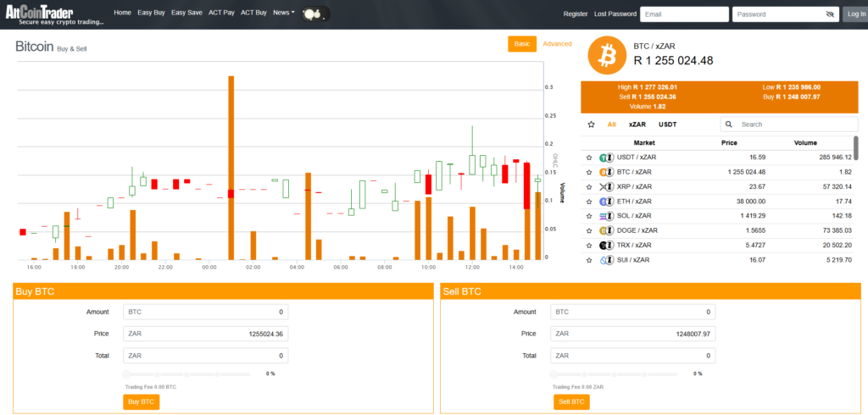Favorite the USDT / xZAR market star
The image size is (868, 415).
coord(589,158)
